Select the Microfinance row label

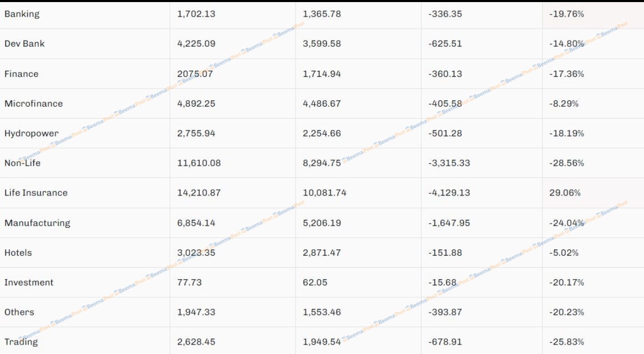tap(33, 103)
